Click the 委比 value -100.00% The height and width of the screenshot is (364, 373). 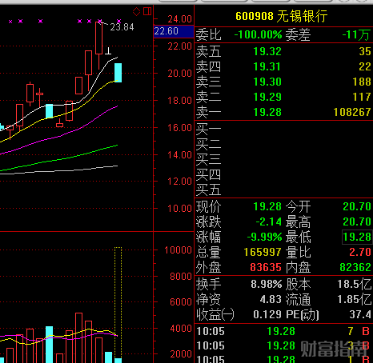tap(258, 35)
